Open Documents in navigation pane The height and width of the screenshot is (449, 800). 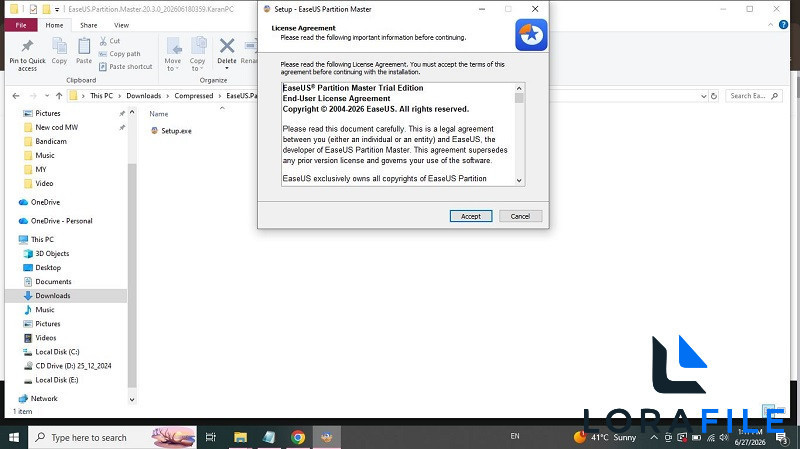(x=53, y=282)
